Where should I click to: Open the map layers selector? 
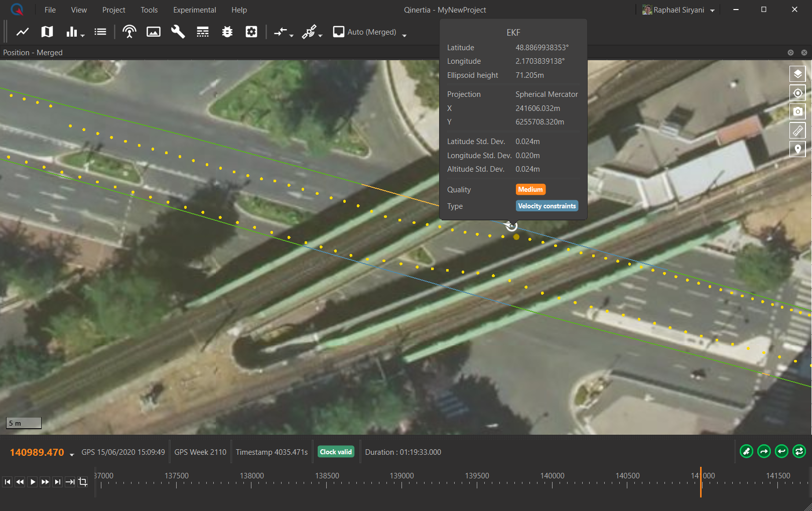click(797, 74)
